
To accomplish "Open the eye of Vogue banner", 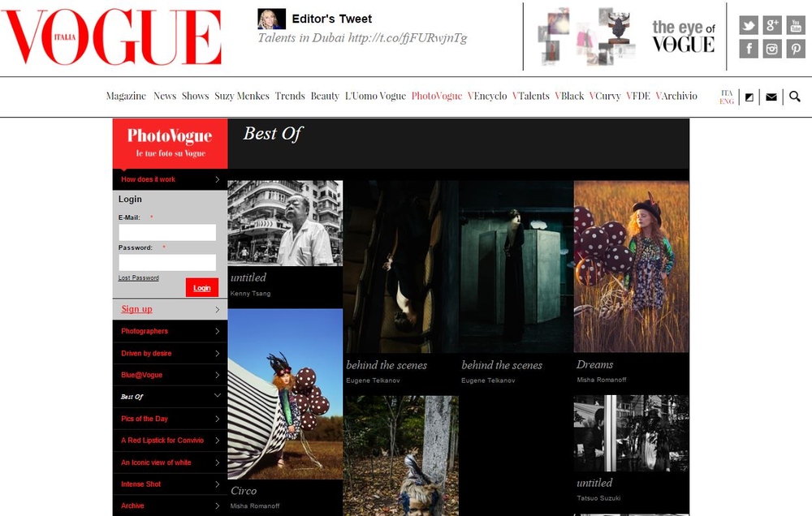I will [x=683, y=37].
